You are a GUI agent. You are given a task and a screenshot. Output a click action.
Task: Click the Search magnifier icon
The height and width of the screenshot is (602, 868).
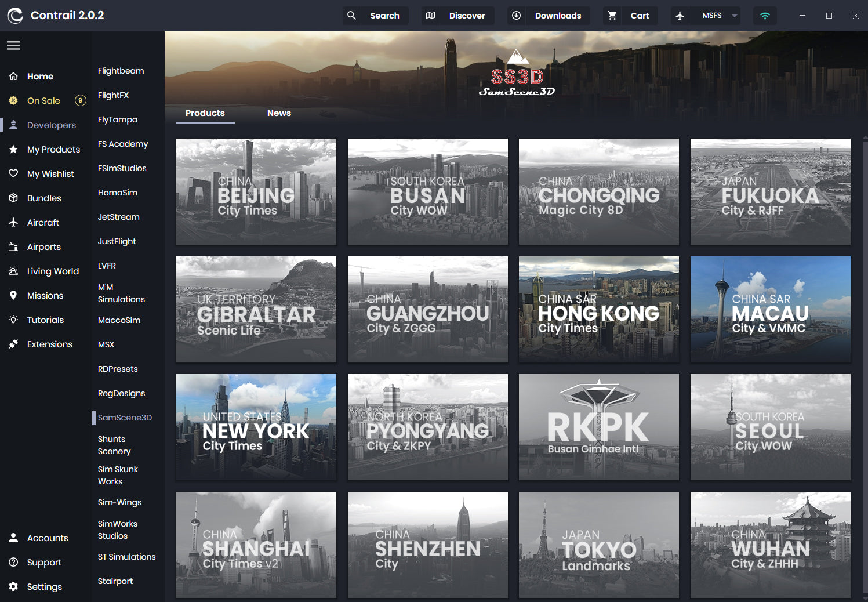pos(351,16)
